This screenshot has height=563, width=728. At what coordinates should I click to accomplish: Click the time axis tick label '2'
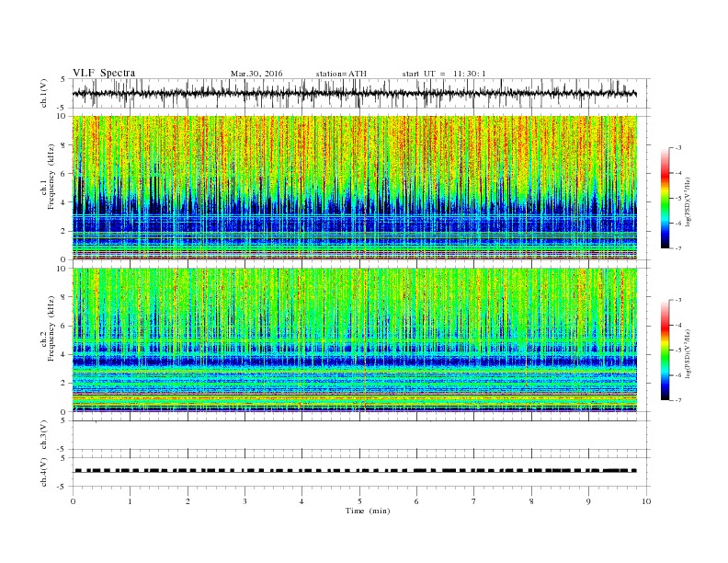[x=188, y=501]
